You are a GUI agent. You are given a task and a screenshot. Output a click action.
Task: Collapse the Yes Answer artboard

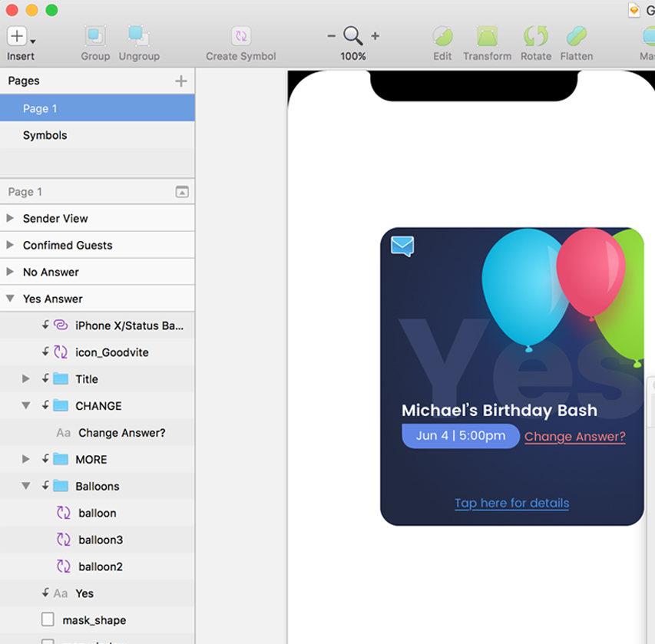point(10,298)
